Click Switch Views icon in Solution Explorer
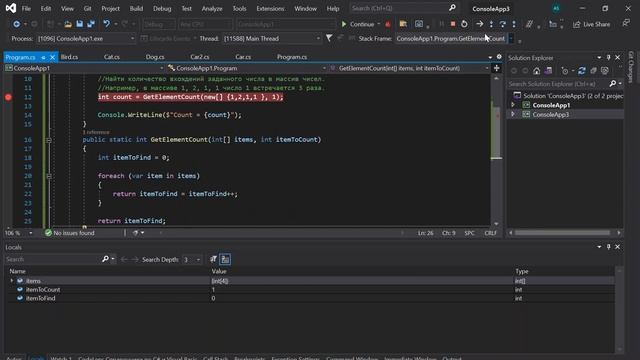640x360 pixels. pyautogui.click(x=548, y=71)
